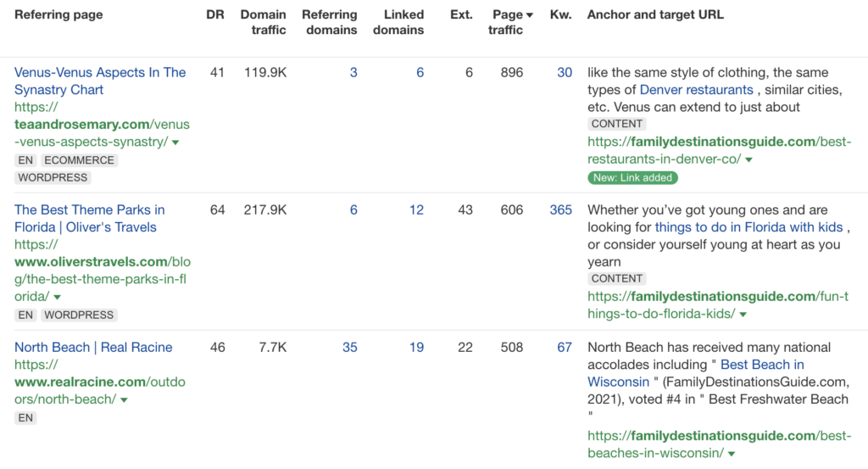Click the EN tag under oliverstravels
868x469 pixels.
(25, 315)
